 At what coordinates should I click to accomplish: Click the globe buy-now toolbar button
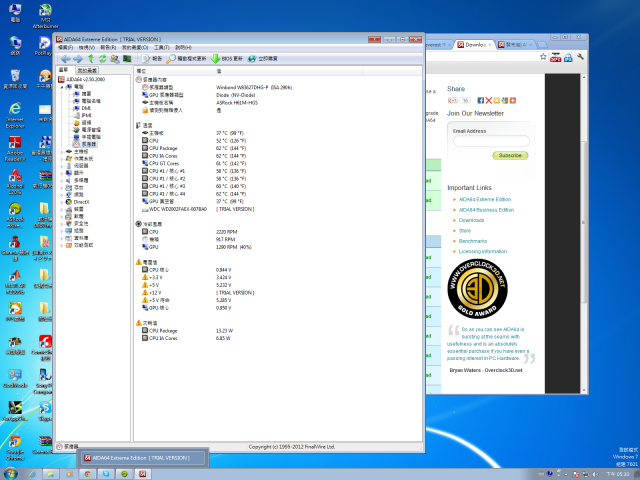click(262, 59)
